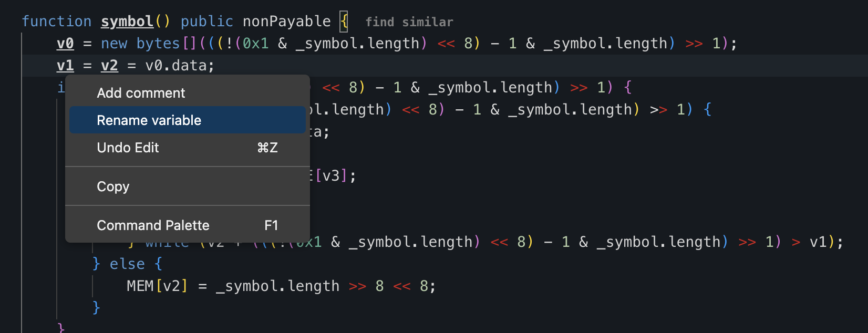Image resolution: width=868 pixels, height=333 pixels.
Task: Pick Copy from the context menu
Action: pyautogui.click(x=113, y=186)
